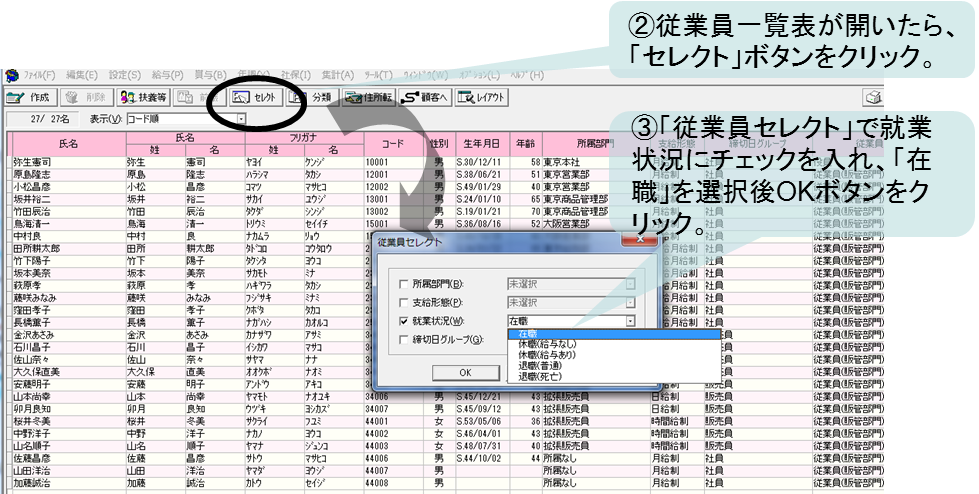The image size is (979, 494).
Task: Click the application icon beside ファイル menu
Action: [x=12, y=76]
